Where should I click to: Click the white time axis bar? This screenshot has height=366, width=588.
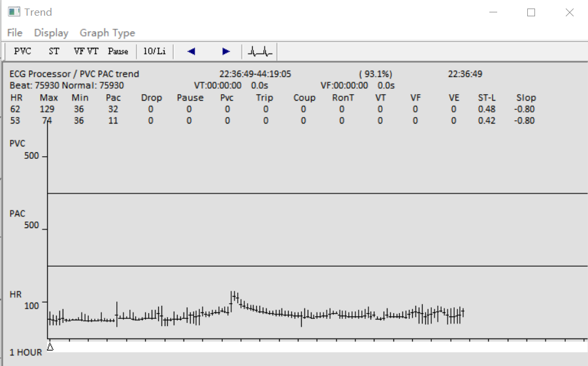314,347
